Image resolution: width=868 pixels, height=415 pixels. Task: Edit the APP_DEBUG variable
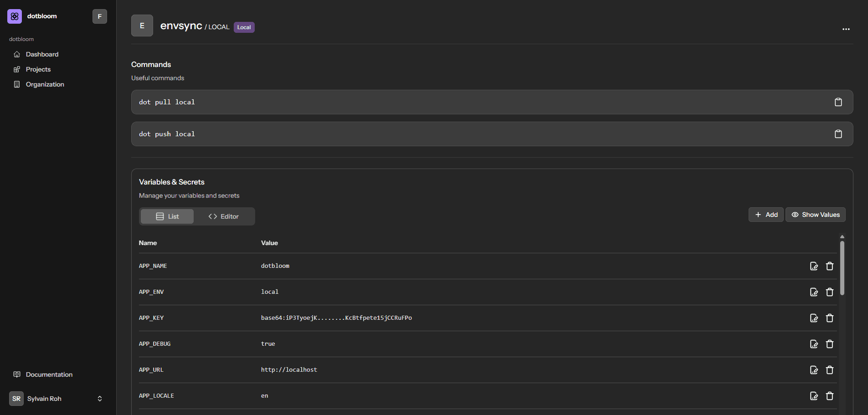coord(814,344)
